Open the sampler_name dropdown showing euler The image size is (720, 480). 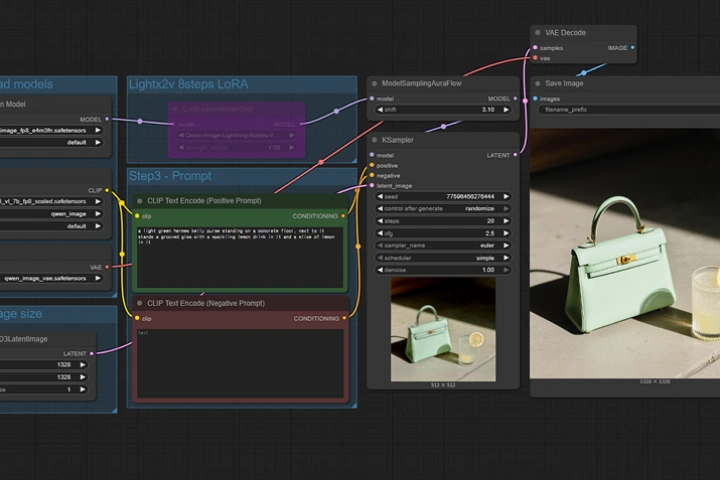444,245
